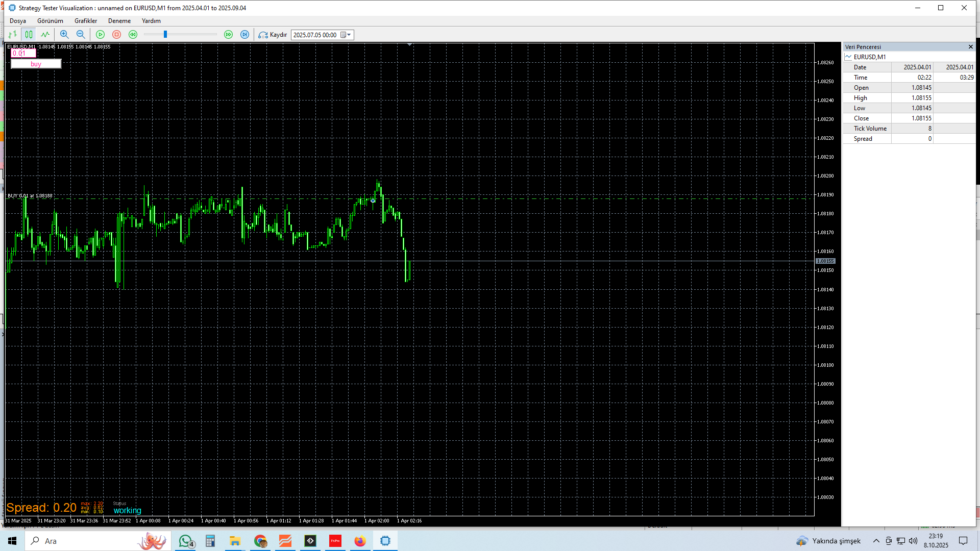Viewport: 980px width, 551px height.
Task: Click the Tick Volume row label
Action: 870,129
